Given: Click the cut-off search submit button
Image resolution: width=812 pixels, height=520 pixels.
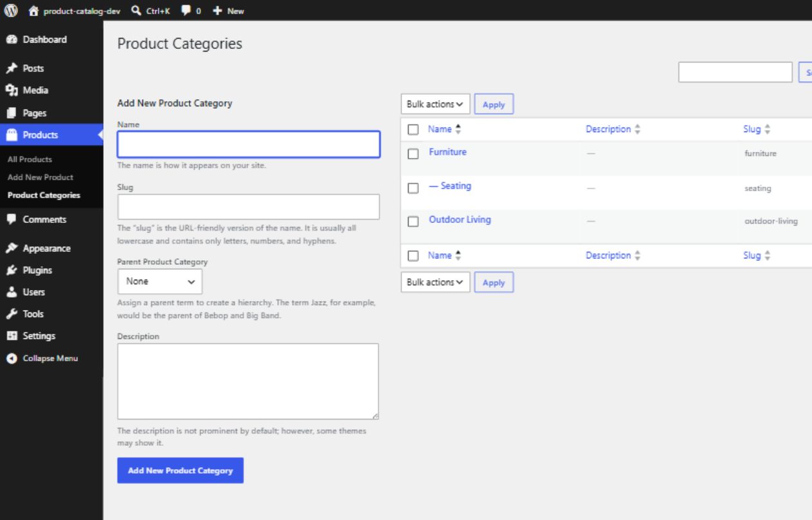Looking at the screenshot, I should 806,72.
